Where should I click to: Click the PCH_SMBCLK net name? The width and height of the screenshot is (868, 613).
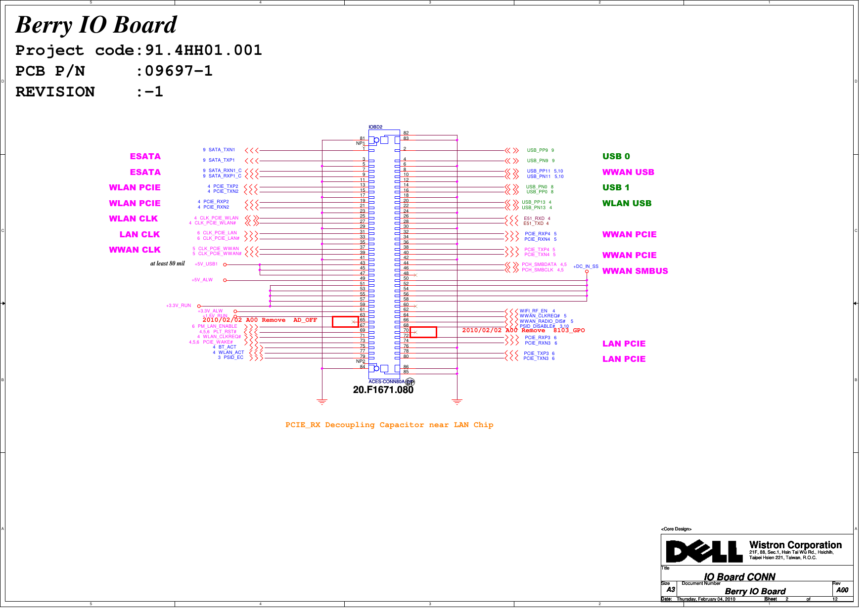click(x=538, y=270)
